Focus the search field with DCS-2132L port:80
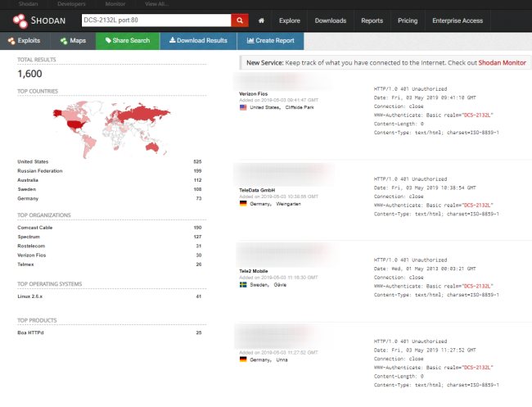Image resolution: width=532 pixels, height=407 pixels. coord(156,20)
